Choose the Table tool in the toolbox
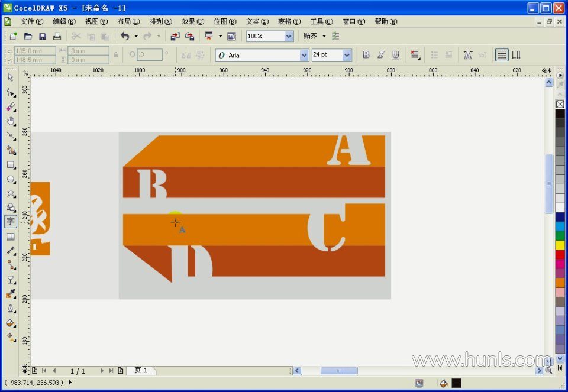Image resolution: width=568 pixels, height=392 pixels. (11, 237)
